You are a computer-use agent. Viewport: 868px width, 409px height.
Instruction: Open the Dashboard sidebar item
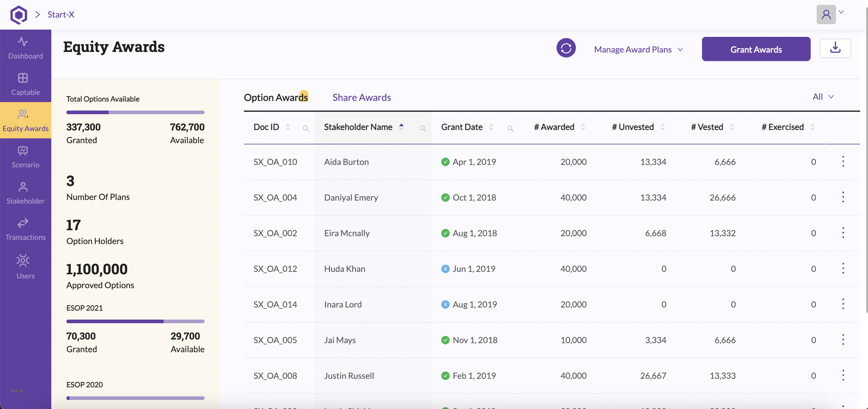pyautogui.click(x=26, y=48)
